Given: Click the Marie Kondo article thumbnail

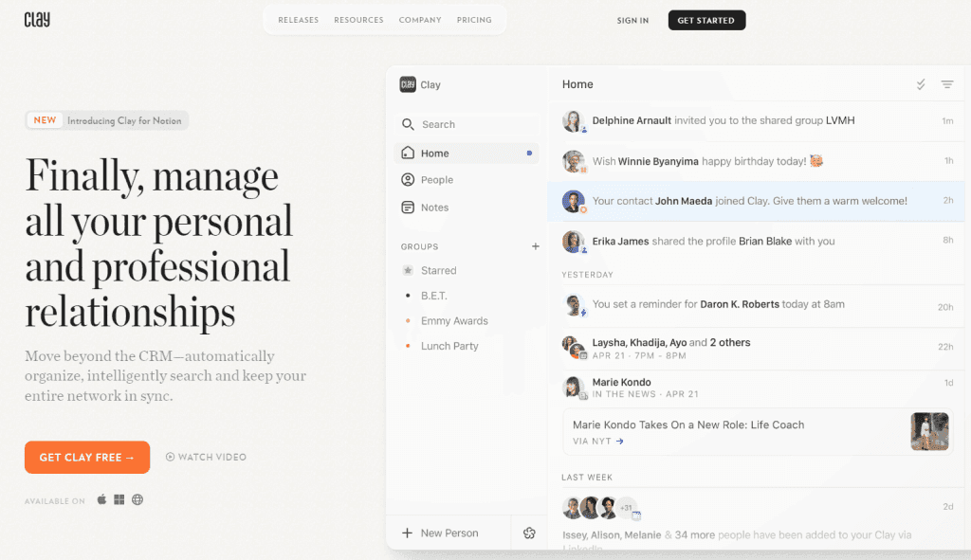Looking at the screenshot, I should pyautogui.click(x=929, y=431).
